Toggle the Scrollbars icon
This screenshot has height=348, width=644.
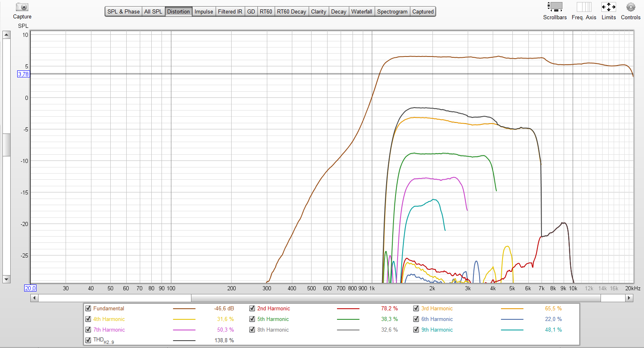click(555, 7)
